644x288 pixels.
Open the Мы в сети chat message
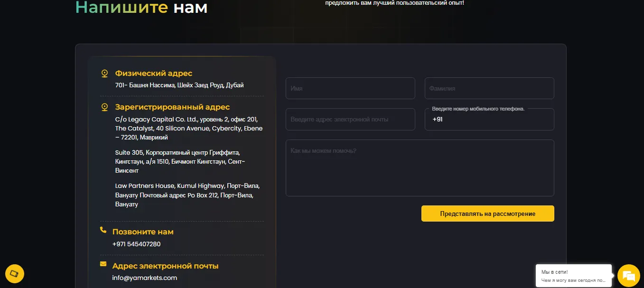tap(574, 276)
